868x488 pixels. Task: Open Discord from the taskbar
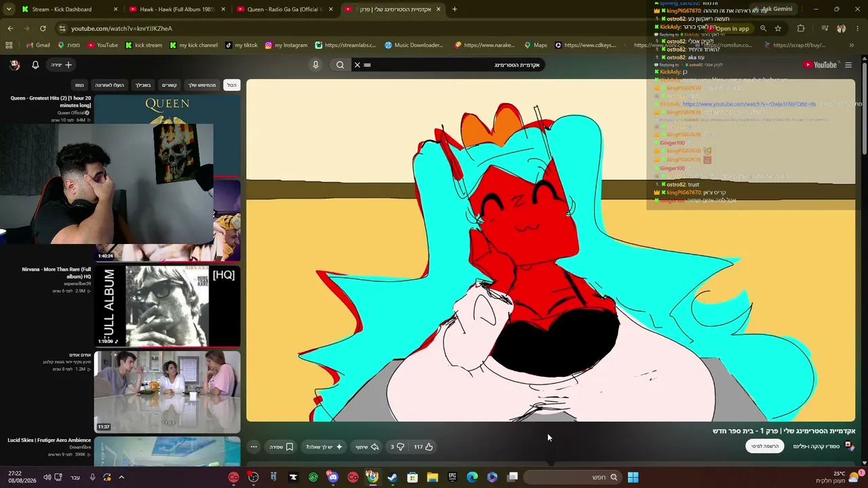pos(332,477)
